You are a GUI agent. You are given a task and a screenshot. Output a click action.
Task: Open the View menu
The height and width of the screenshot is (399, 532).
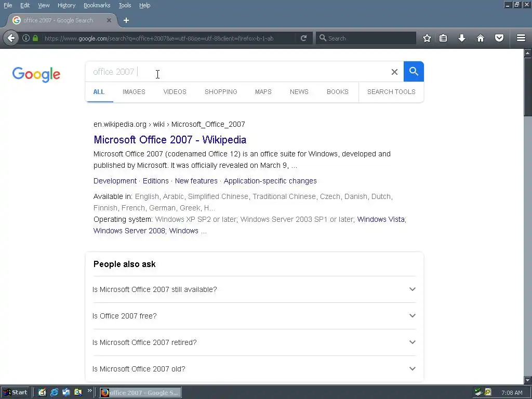(44, 5)
